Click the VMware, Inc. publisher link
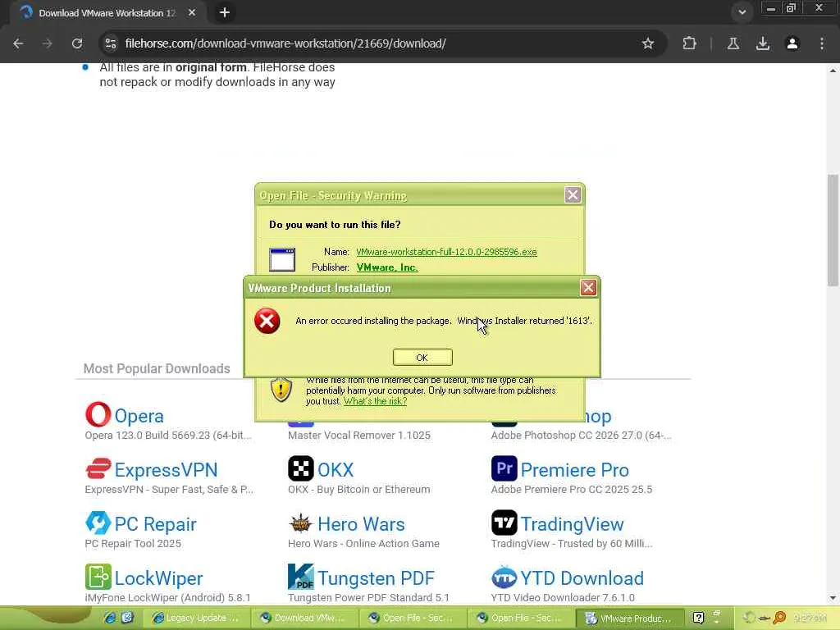The height and width of the screenshot is (630, 840). click(x=387, y=267)
